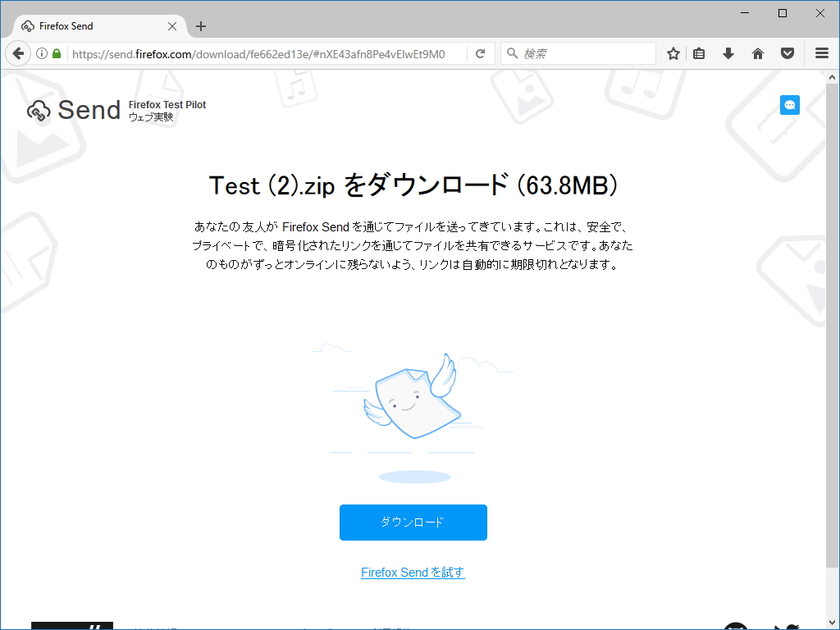
Task: Navigate back with the back arrow
Action: [17, 52]
